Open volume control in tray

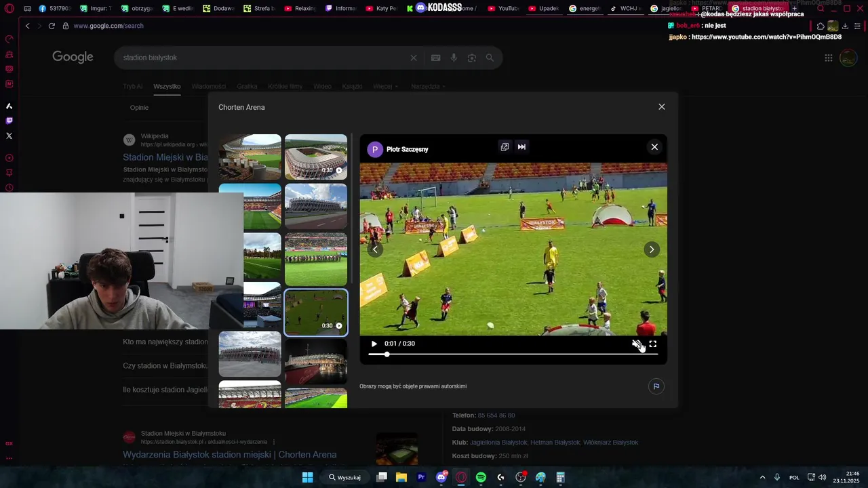tap(822, 477)
